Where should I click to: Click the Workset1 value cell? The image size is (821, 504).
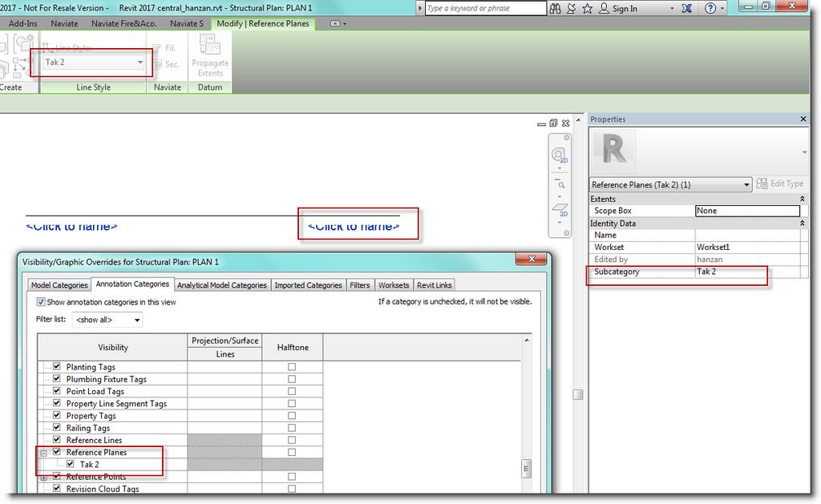(747, 247)
